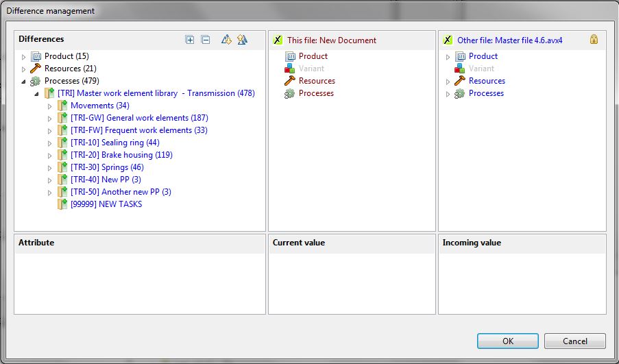Click the lock icon on Other file panel
This screenshot has height=364, width=619.
594,40
